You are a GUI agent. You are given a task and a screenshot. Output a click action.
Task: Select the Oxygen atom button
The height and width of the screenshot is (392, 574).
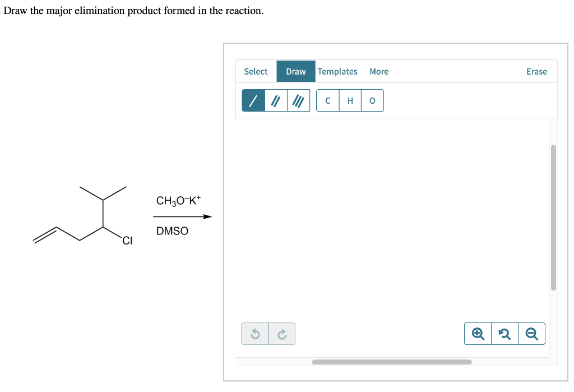372,100
